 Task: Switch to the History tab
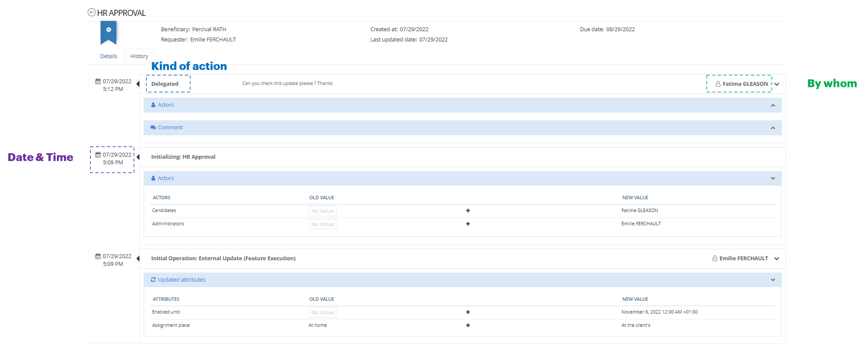pyautogui.click(x=139, y=56)
